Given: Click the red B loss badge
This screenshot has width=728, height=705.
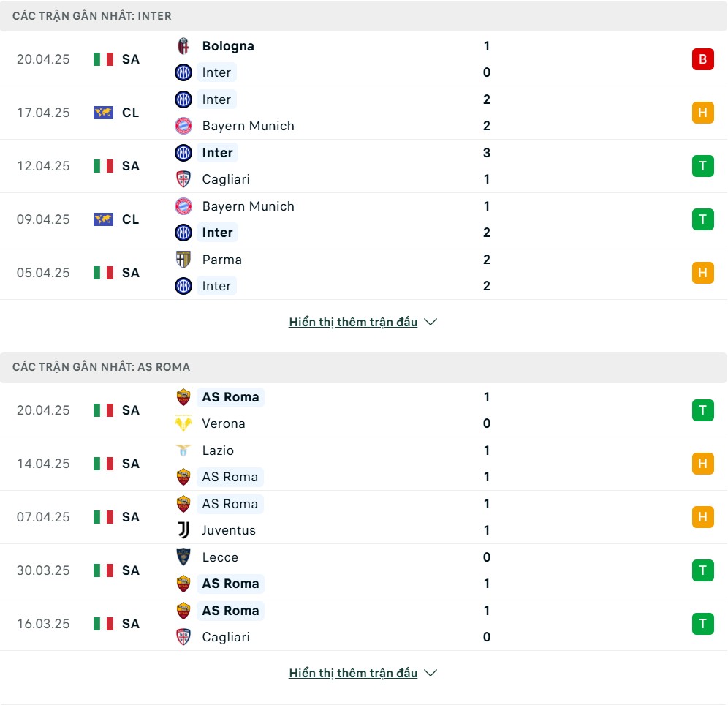Looking at the screenshot, I should pyautogui.click(x=702, y=59).
